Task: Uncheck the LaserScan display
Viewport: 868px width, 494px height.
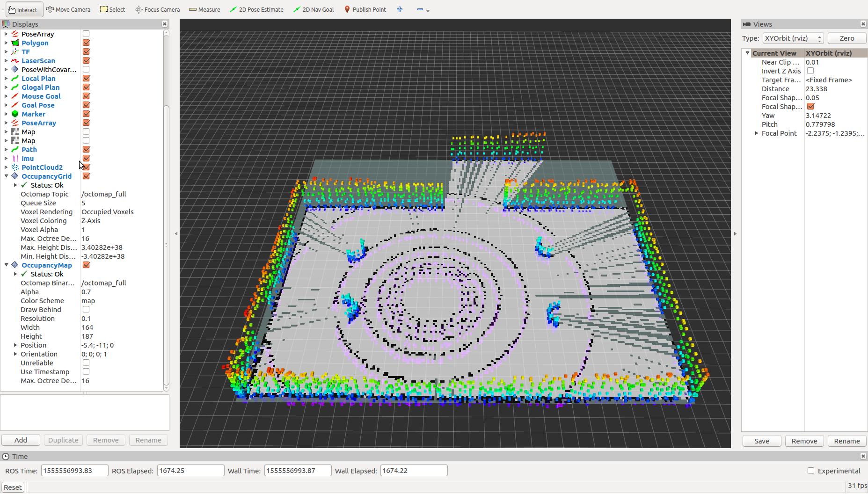Action: pyautogui.click(x=86, y=60)
